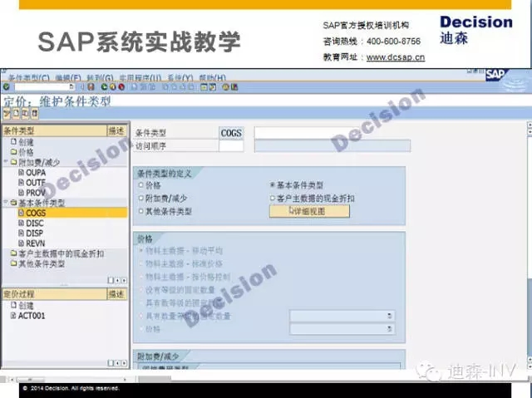Click the command input field in toolbar
This screenshot has width=532, height=398.
pos(42,86)
